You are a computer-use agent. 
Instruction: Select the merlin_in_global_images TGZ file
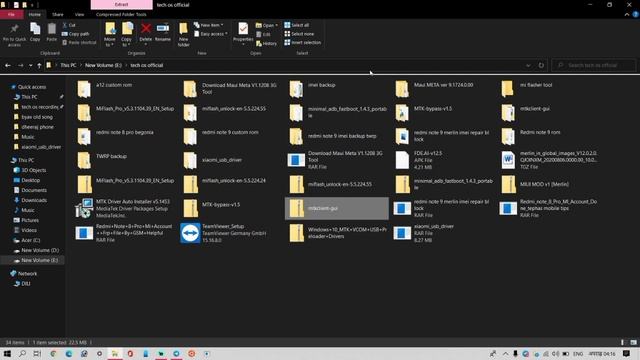549,160
